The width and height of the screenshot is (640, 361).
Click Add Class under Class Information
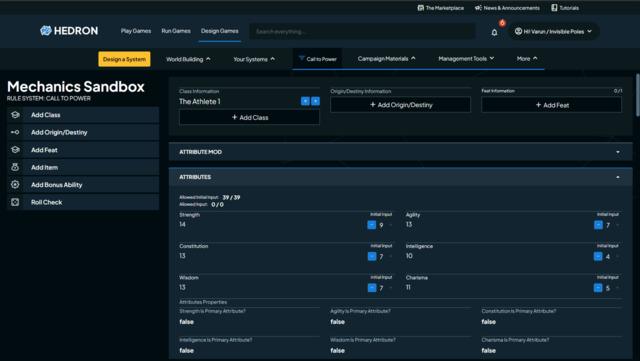coord(249,117)
